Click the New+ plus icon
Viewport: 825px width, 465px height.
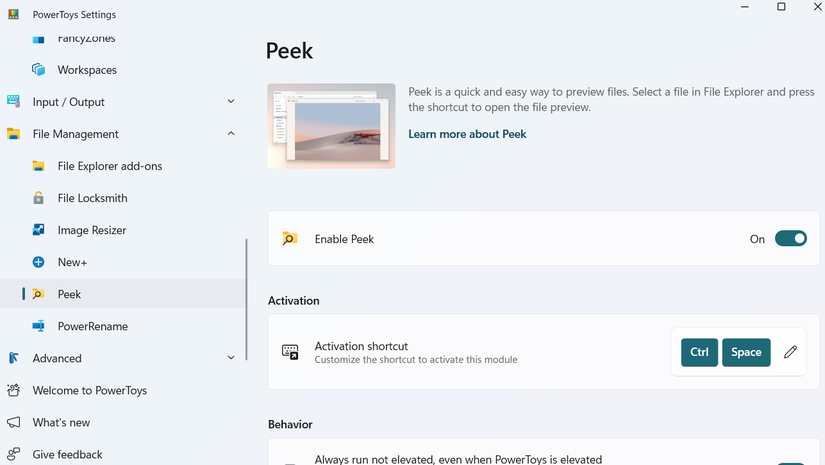(38, 262)
